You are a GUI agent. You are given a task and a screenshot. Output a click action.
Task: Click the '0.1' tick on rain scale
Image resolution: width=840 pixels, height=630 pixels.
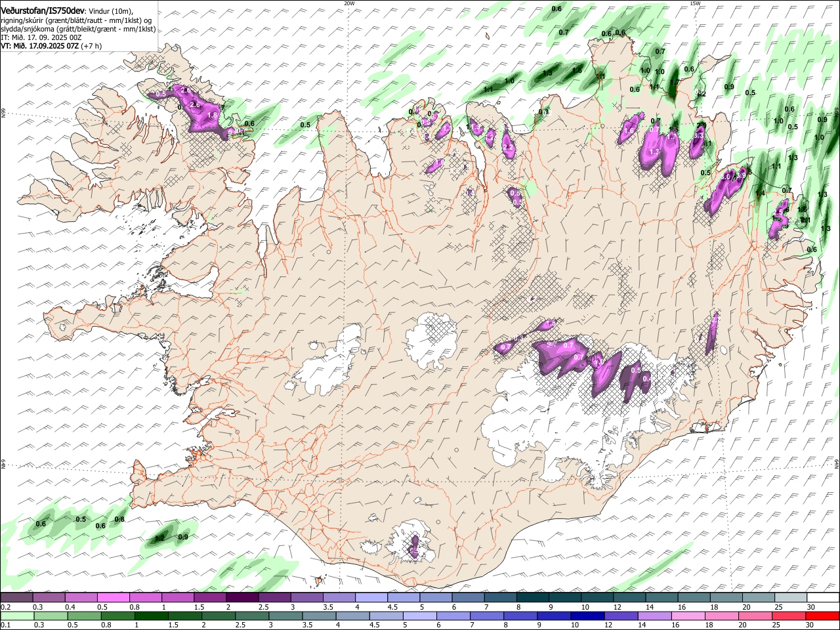point(6,625)
